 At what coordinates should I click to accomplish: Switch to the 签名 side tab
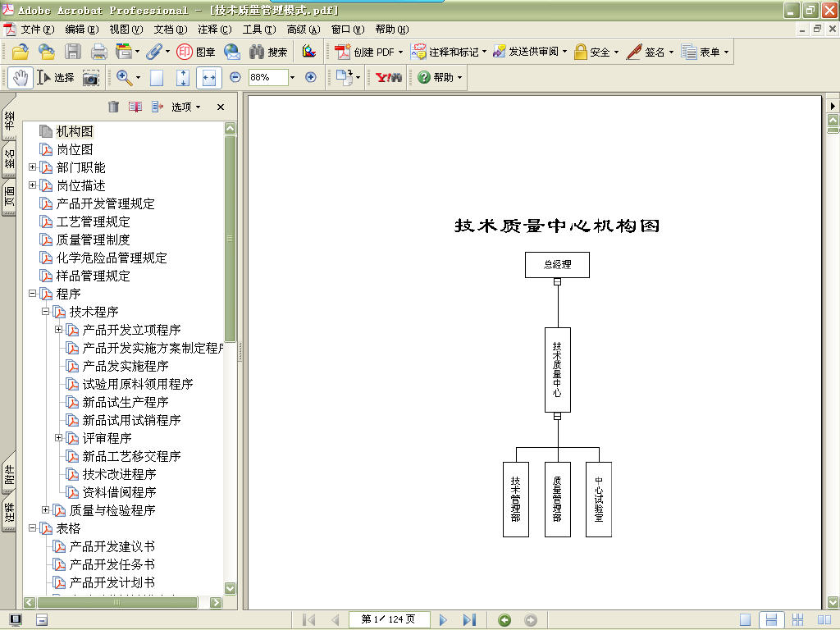tap(9, 158)
